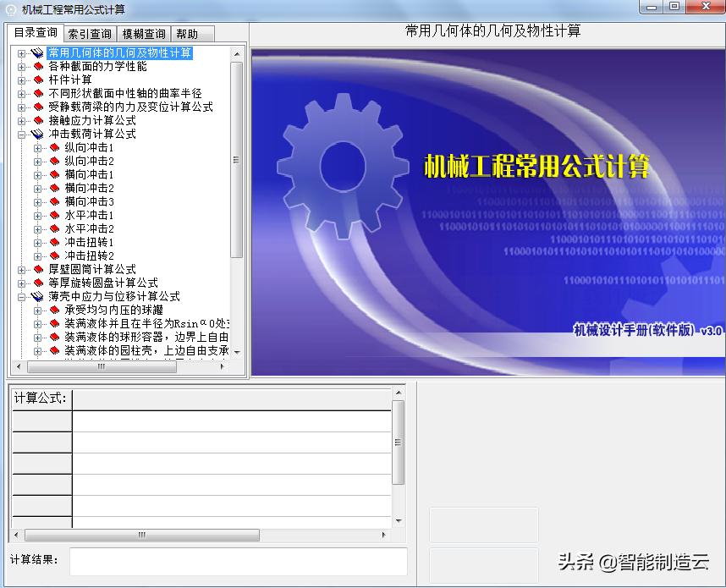
Task: Click the red book icon beside 纵向冲击1
Action: point(55,147)
